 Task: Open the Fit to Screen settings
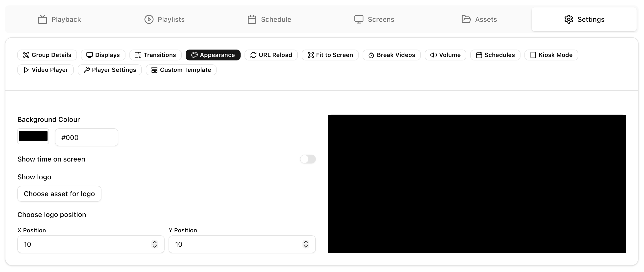[x=330, y=55]
